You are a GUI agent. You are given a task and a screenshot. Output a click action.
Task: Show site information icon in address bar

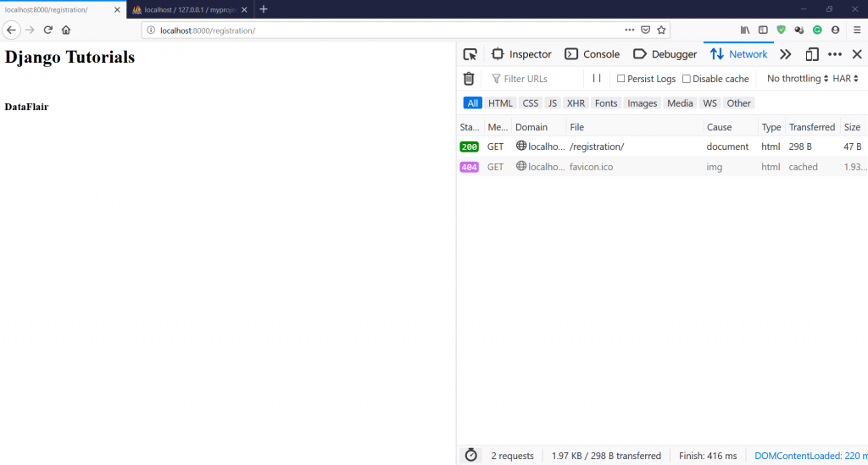[x=151, y=30]
